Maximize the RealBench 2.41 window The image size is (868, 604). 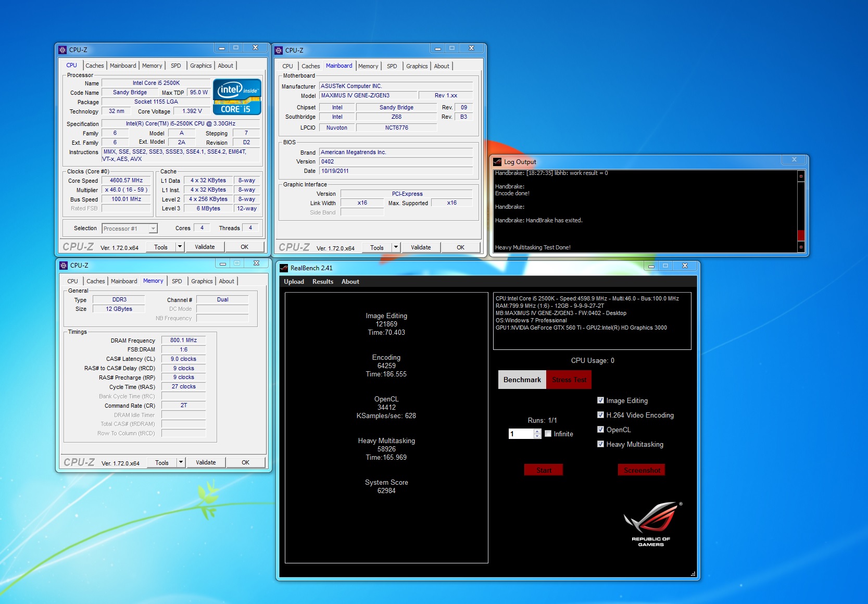(x=665, y=266)
